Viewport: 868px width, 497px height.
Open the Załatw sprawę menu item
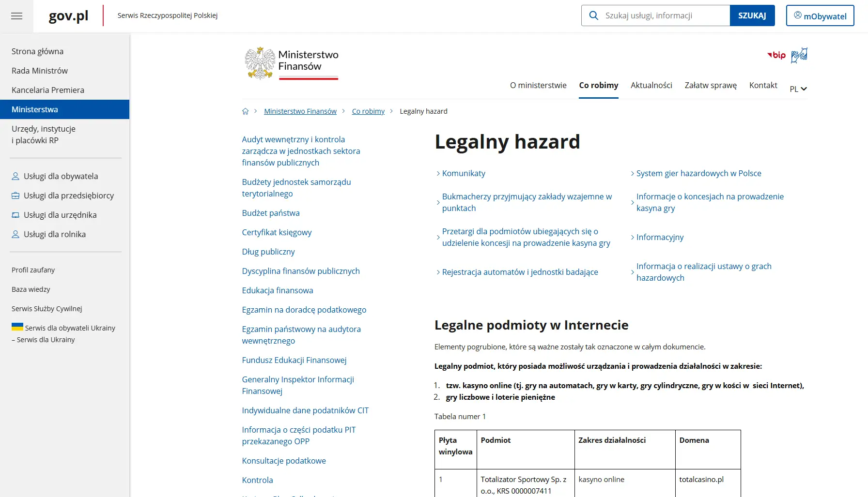coord(711,85)
